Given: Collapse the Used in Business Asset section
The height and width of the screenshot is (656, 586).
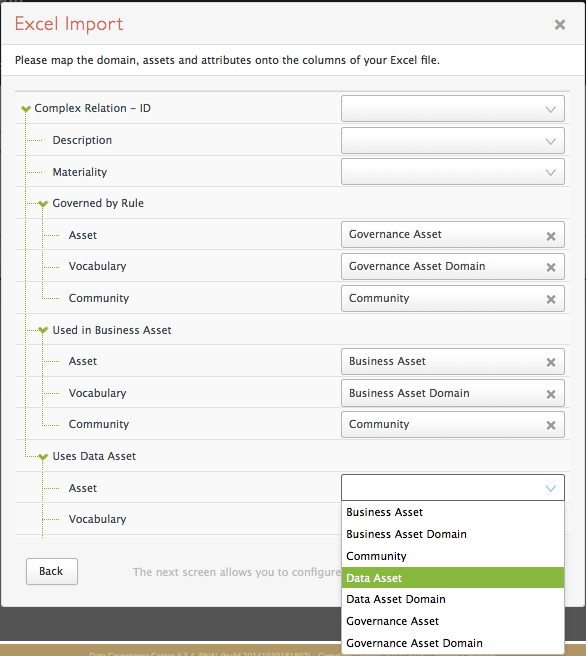Looking at the screenshot, I should point(43,331).
